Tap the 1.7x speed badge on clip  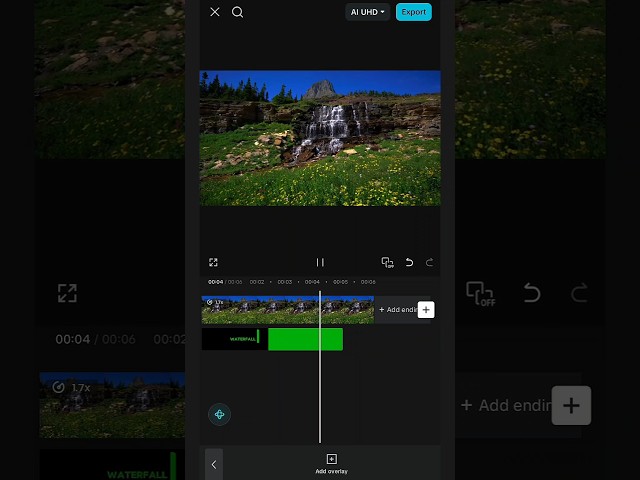(x=215, y=302)
